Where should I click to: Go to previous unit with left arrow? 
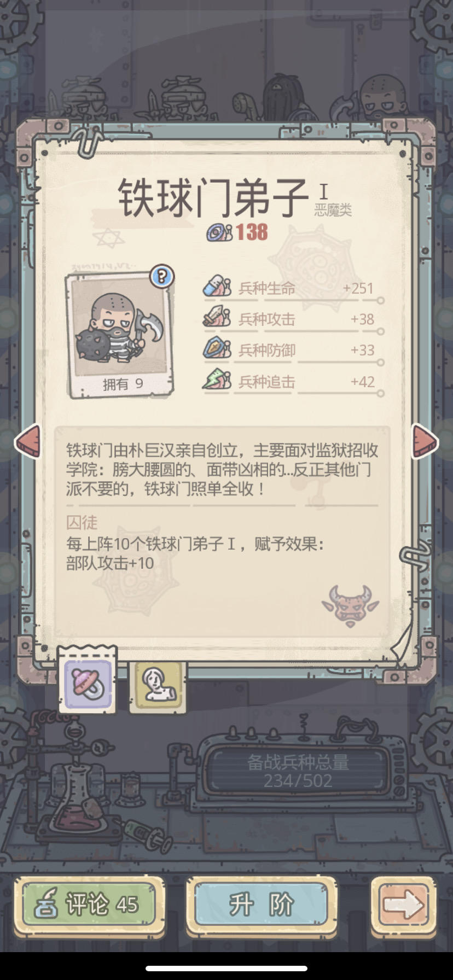coord(27,441)
